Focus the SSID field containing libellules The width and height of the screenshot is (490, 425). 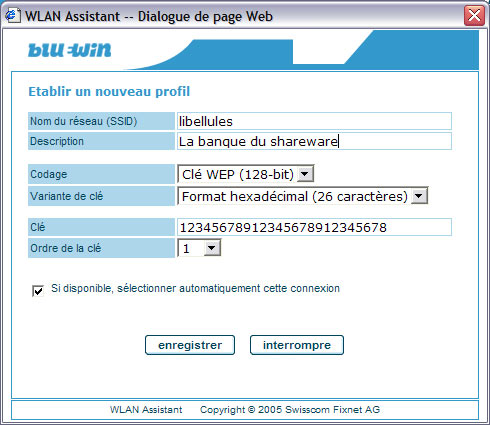(x=314, y=121)
